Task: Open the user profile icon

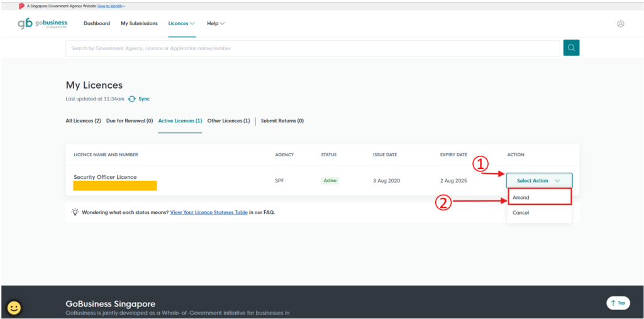Action: (x=621, y=24)
